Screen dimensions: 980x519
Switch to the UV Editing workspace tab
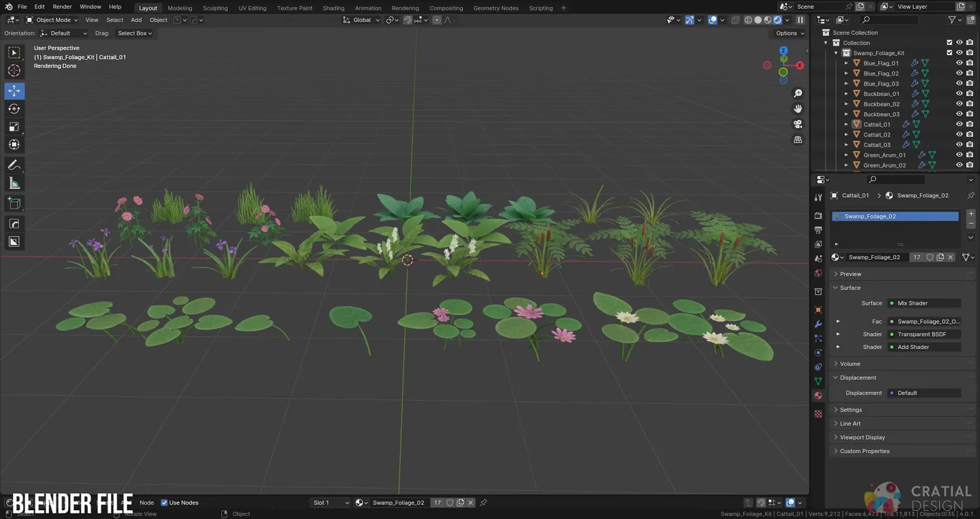(x=252, y=8)
